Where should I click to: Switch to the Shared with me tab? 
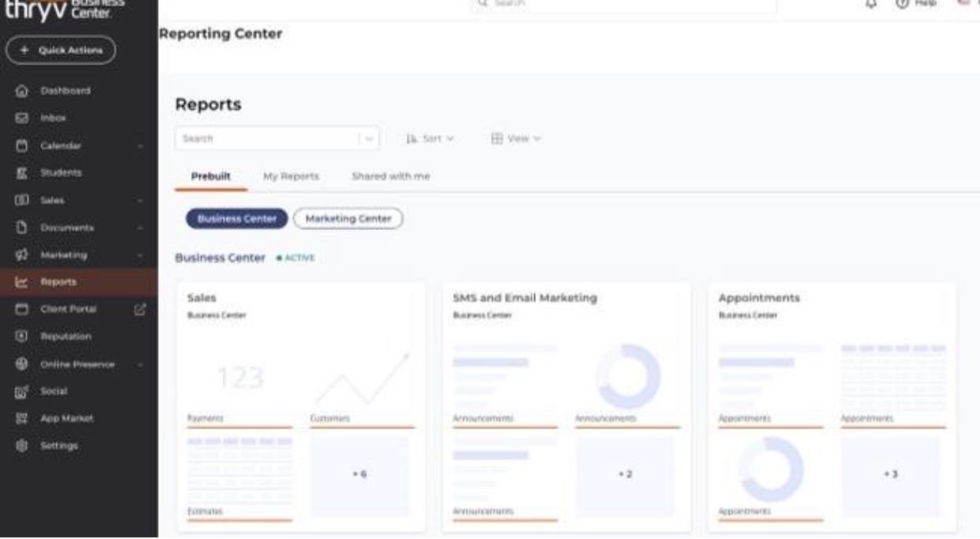tap(390, 176)
